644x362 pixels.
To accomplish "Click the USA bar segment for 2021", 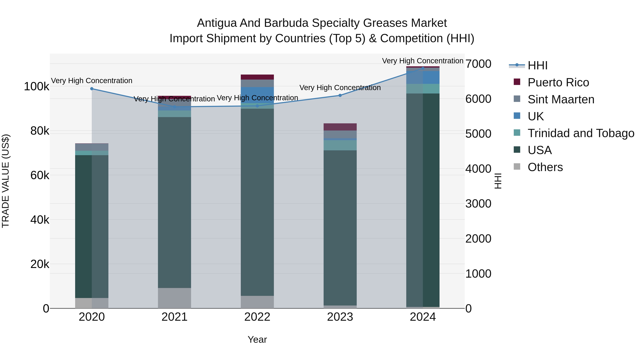I will [174, 202].
